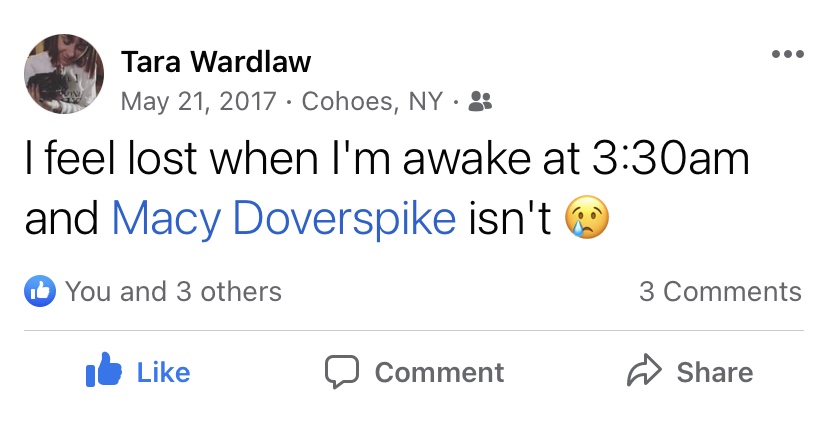View who reacted: You and 3 others
The height and width of the screenshot is (434, 828).
(173, 291)
